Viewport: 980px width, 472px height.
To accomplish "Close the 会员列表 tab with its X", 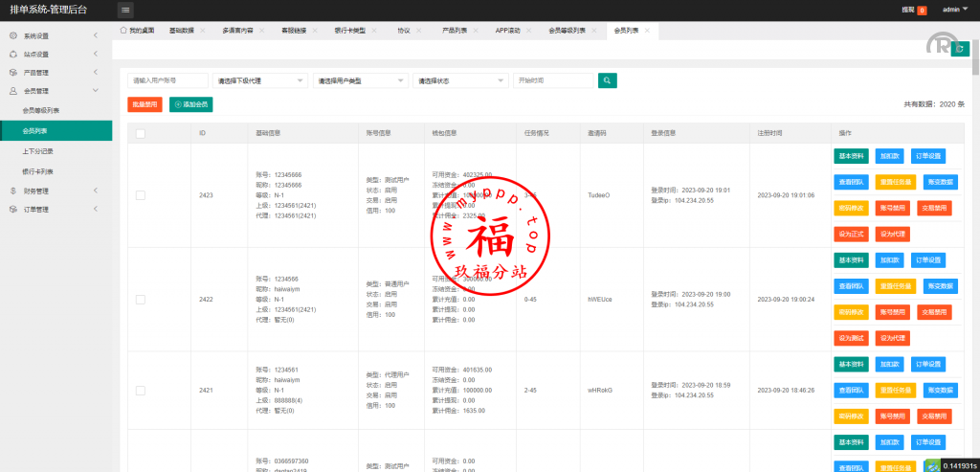I will [x=648, y=31].
